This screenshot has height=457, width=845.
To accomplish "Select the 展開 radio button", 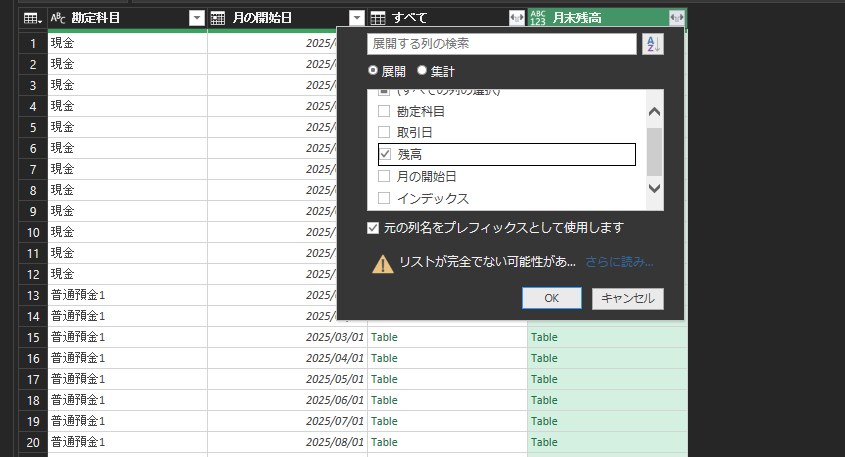I will [x=374, y=71].
